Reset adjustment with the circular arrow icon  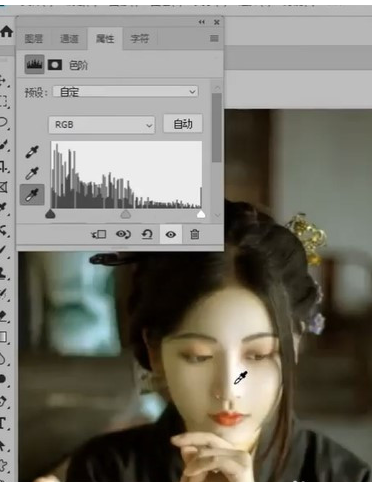[147, 234]
